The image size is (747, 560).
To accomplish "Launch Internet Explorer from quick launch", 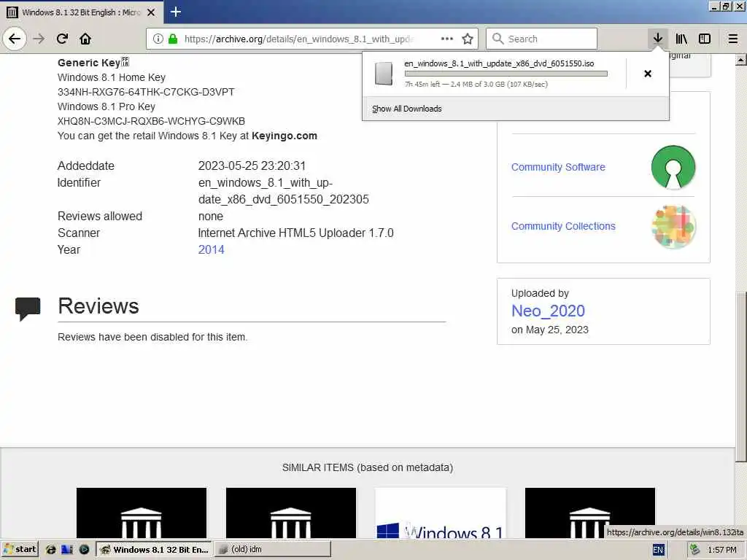I will click(x=50, y=550).
